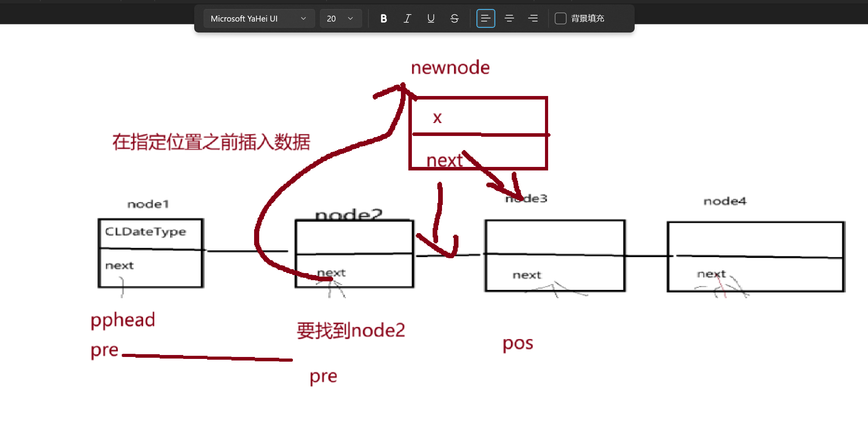868x422 pixels.
Task: Apply strikethrough formatting
Action: click(x=454, y=18)
